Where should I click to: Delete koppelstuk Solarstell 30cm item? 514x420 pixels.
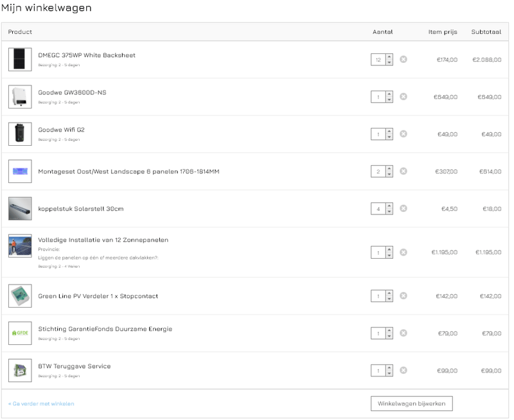403,208
